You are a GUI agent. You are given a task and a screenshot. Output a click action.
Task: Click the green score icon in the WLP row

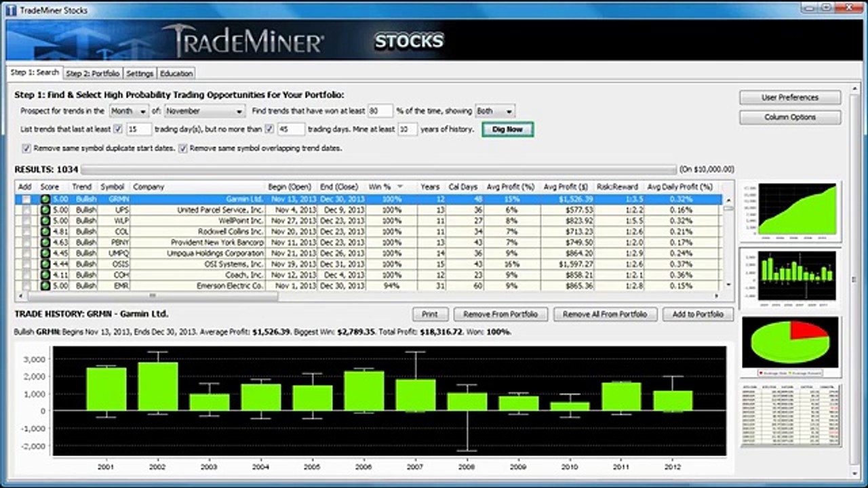(x=45, y=221)
